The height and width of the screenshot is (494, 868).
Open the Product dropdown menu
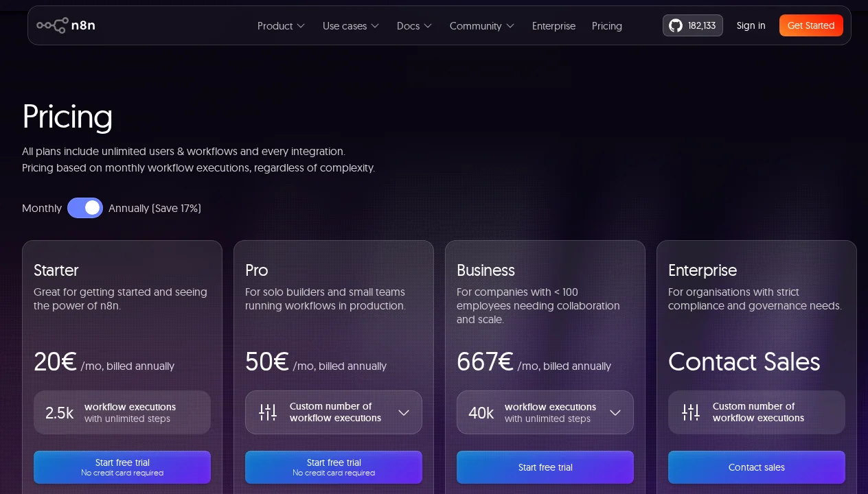click(281, 26)
